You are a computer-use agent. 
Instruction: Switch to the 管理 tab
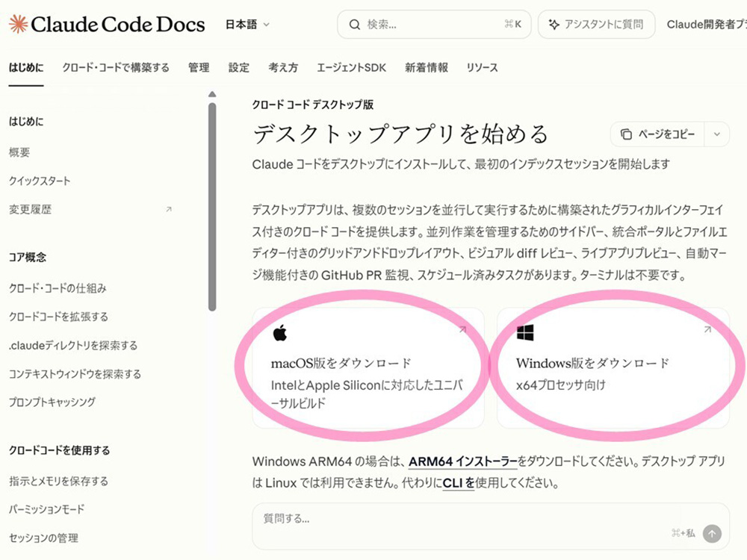click(199, 68)
